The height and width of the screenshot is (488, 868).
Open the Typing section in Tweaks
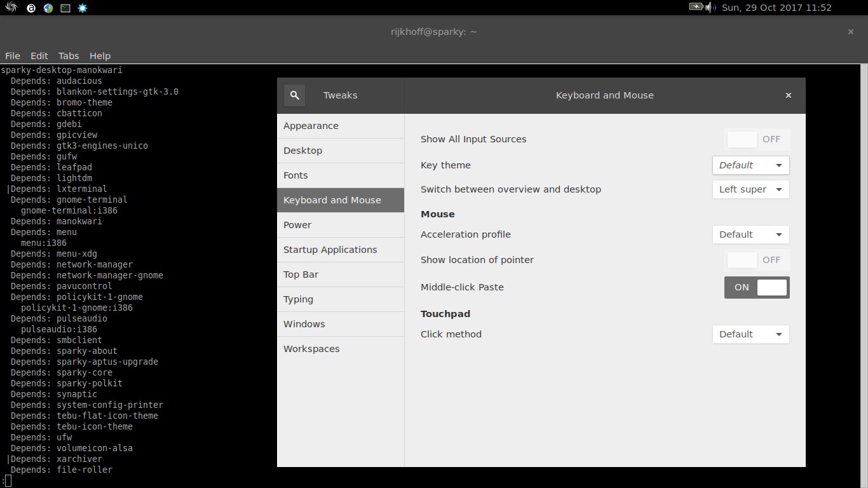341,299
